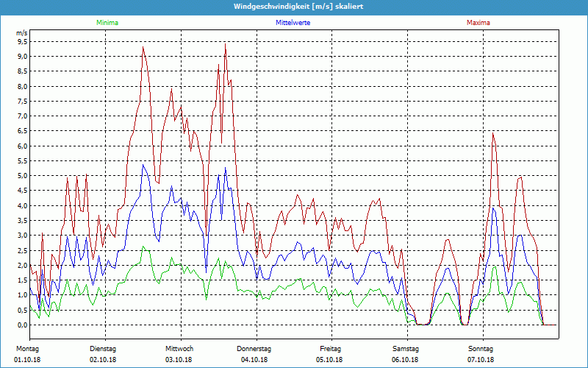Click the 2,0 y-axis value

(23, 265)
